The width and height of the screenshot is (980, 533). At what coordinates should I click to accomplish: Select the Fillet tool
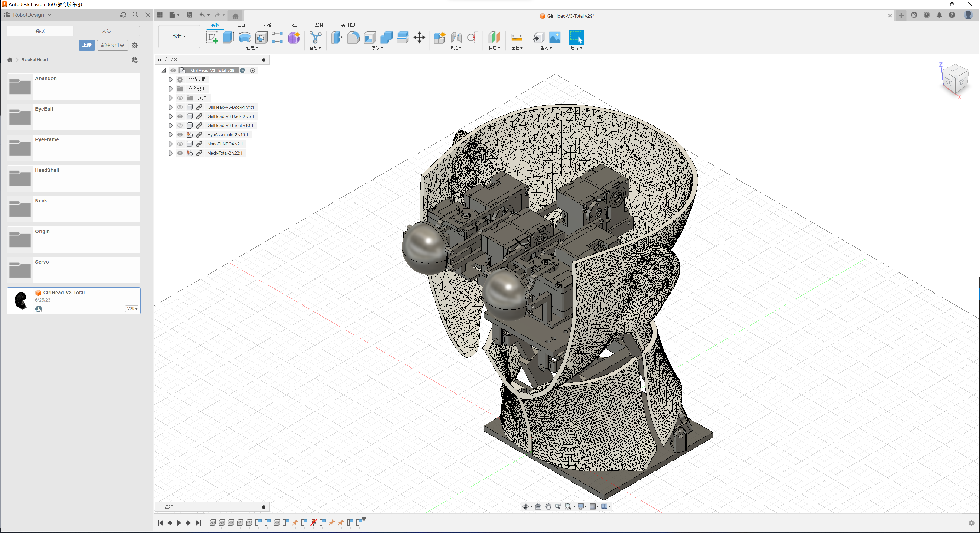coord(354,37)
